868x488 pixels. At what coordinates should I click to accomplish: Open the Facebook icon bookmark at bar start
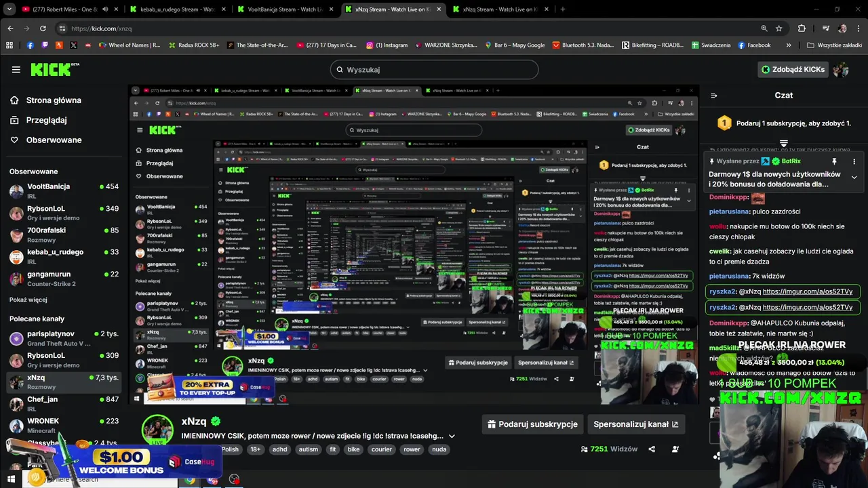[31, 45]
